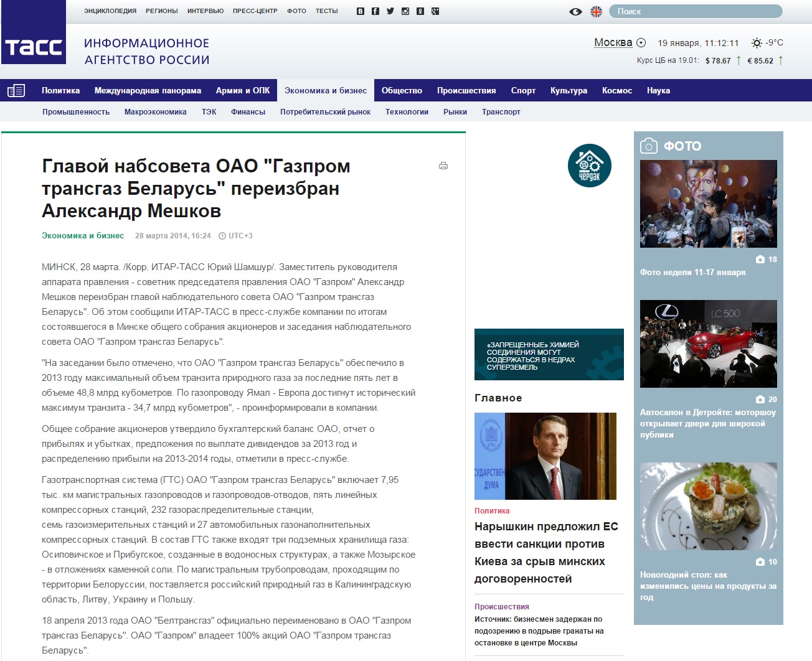Open the TASS Odnoklassniki page icon

[420, 11]
